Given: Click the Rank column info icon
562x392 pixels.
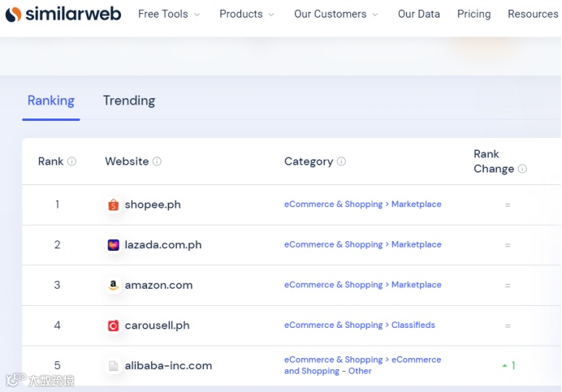Looking at the screenshot, I should [x=72, y=162].
